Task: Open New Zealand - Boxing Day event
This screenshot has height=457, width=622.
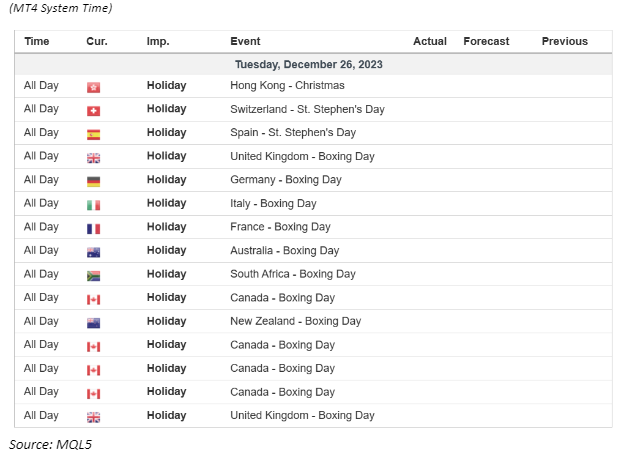Action: [x=295, y=321]
